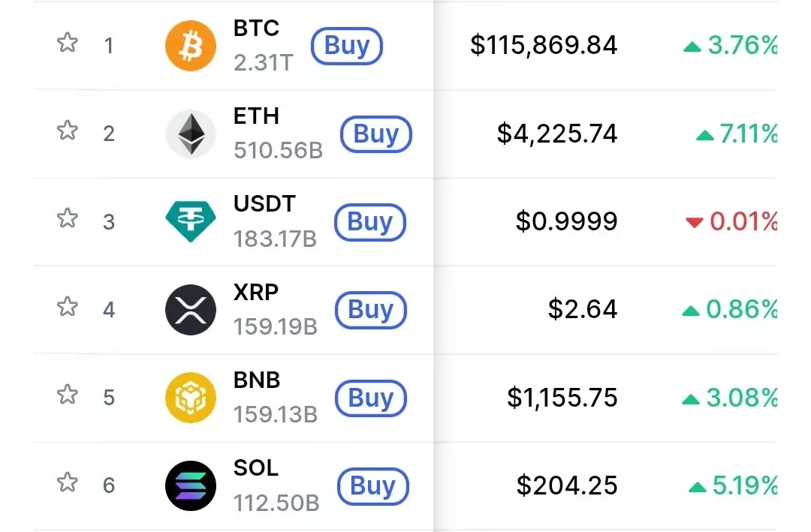Mark SOL as favorite with star
811x532 pixels.
pyautogui.click(x=68, y=482)
